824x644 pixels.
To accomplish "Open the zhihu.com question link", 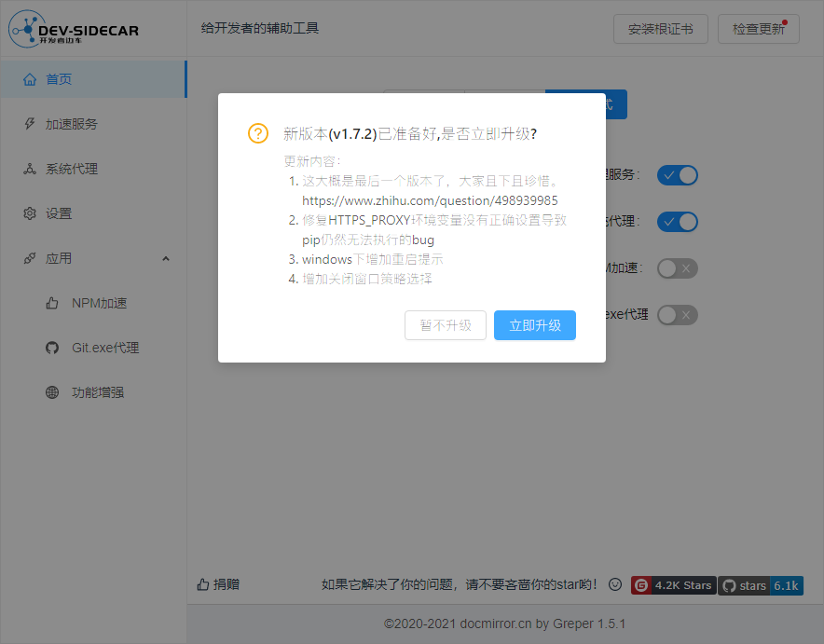I will click(429, 199).
